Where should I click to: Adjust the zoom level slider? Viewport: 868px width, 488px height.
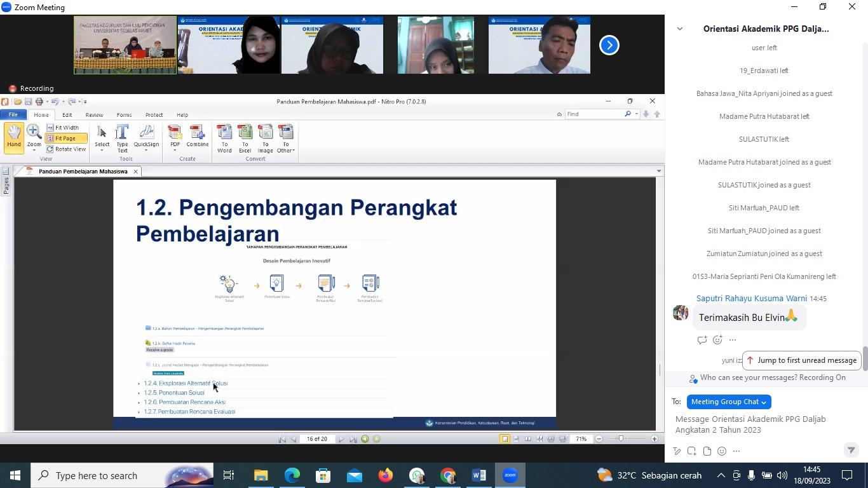pyautogui.click(x=621, y=439)
